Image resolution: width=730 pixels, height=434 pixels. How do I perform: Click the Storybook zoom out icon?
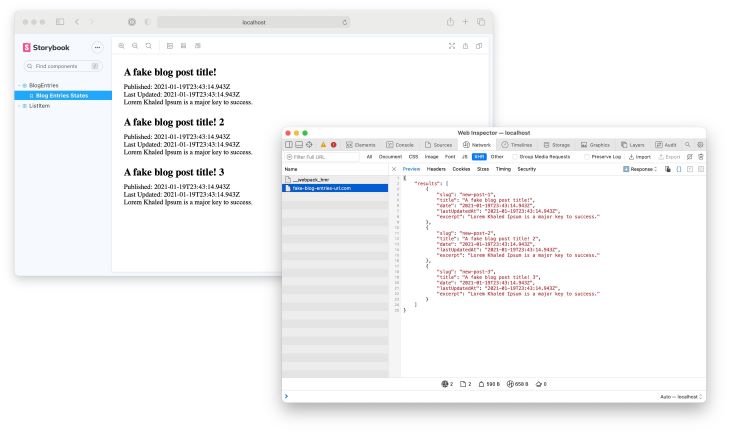pos(135,46)
